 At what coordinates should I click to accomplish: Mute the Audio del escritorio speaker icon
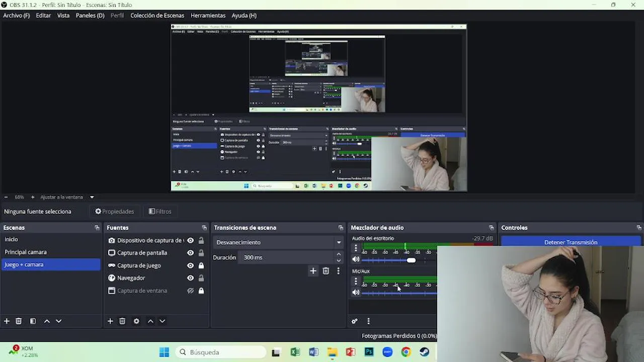356,259
